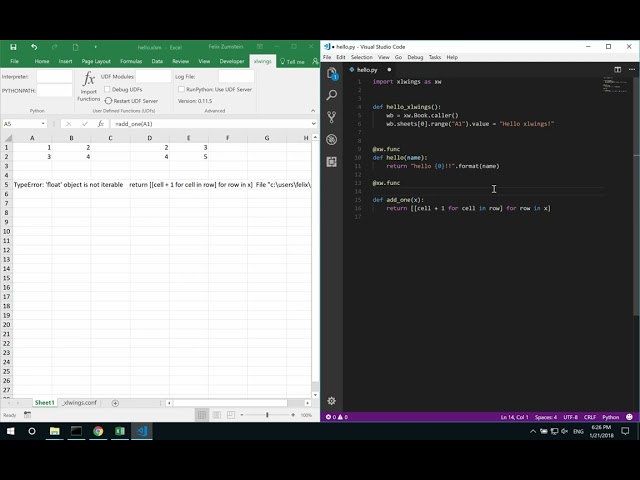Image resolution: width=640 pixels, height=480 pixels.
Task: Enable Debug UDFs checkbox
Action: (x=107, y=89)
